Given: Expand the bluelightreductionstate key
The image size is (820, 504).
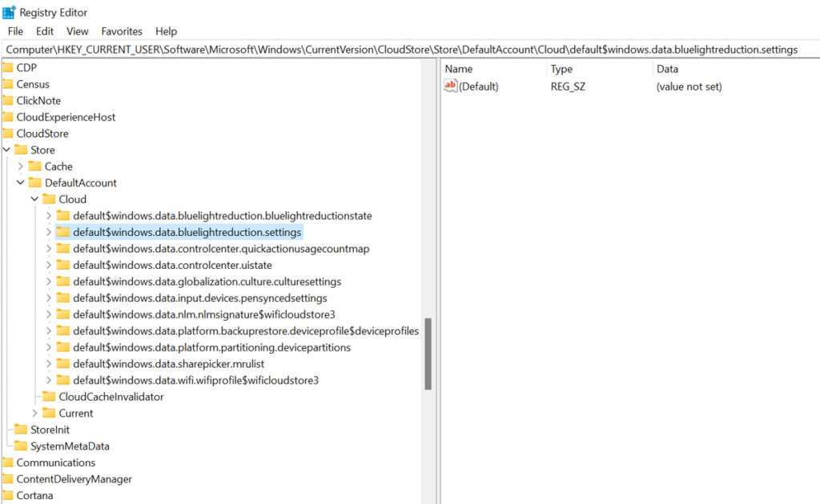Looking at the screenshot, I should click(49, 216).
